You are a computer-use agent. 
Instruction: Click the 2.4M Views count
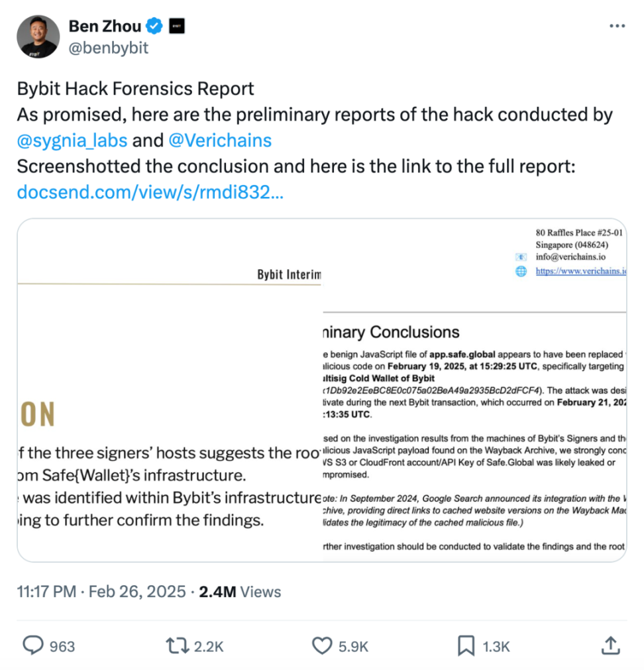tap(239, 592)
